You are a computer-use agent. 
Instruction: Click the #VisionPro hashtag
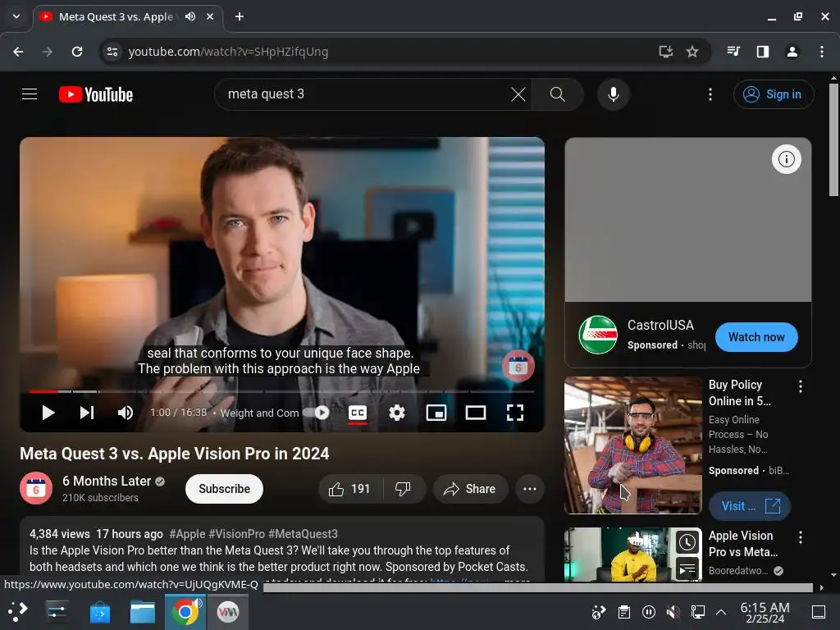pyautogui.click(x=236, y=534)
